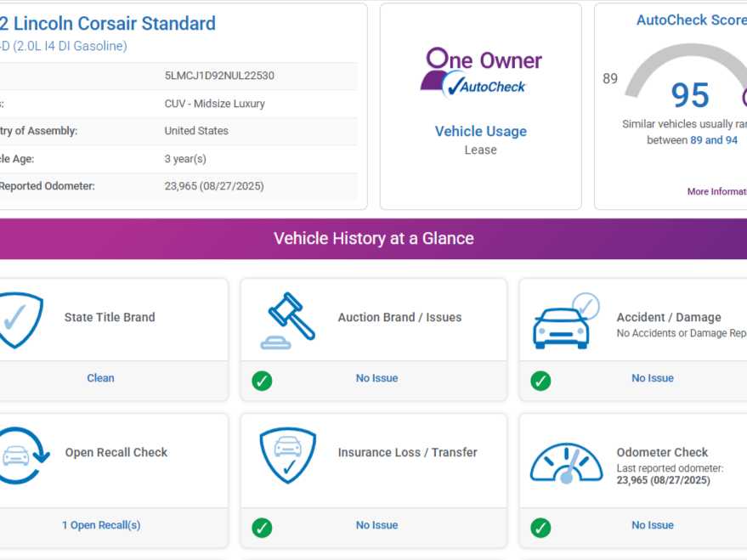Click green checkmark under Accident / Damage
The height and width of the screenshot is (560, 747).
coord(540,381)
